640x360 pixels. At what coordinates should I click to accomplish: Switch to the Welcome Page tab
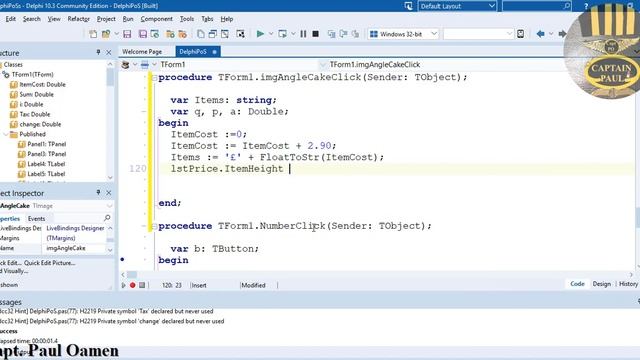(142, 51)
